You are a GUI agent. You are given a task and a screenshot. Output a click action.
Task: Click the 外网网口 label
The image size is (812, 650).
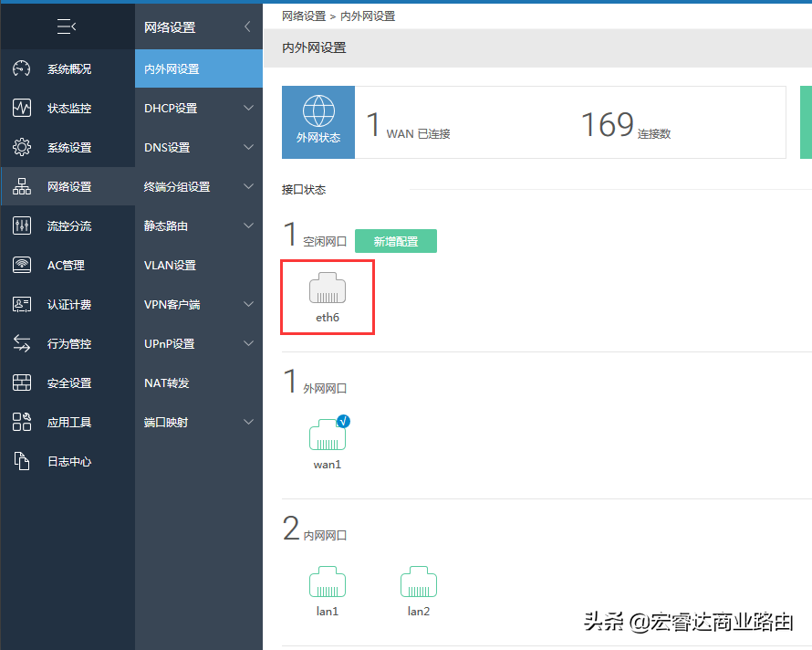[325, 388]
